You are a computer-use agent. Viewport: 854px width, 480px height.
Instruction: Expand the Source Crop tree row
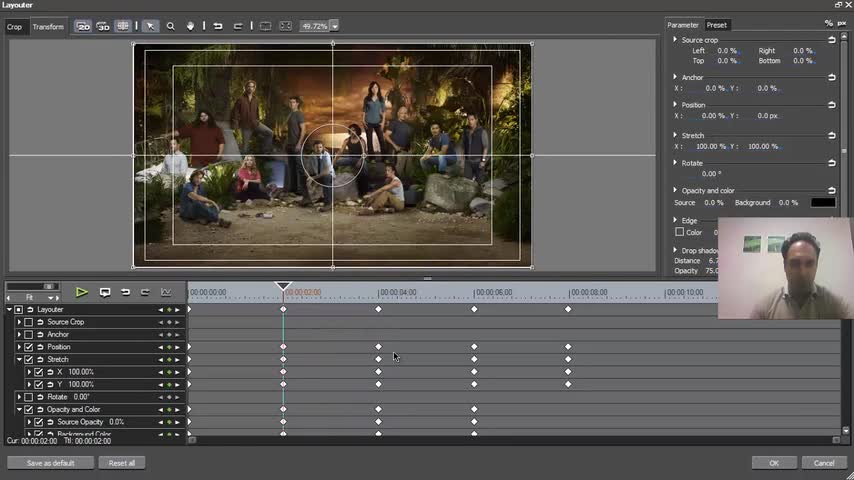pyautogui.click(x=19, y=322)
